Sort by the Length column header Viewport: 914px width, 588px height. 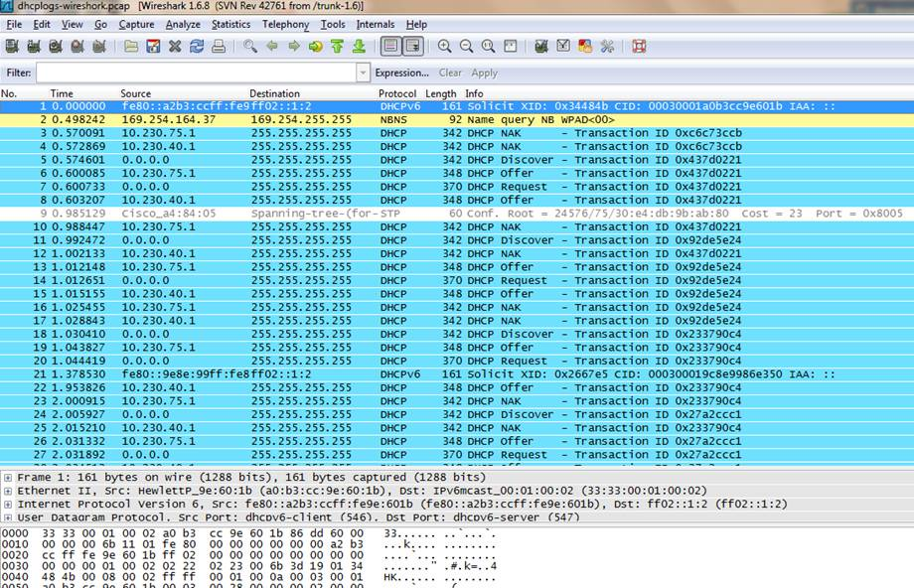click(x=441, y=93)
